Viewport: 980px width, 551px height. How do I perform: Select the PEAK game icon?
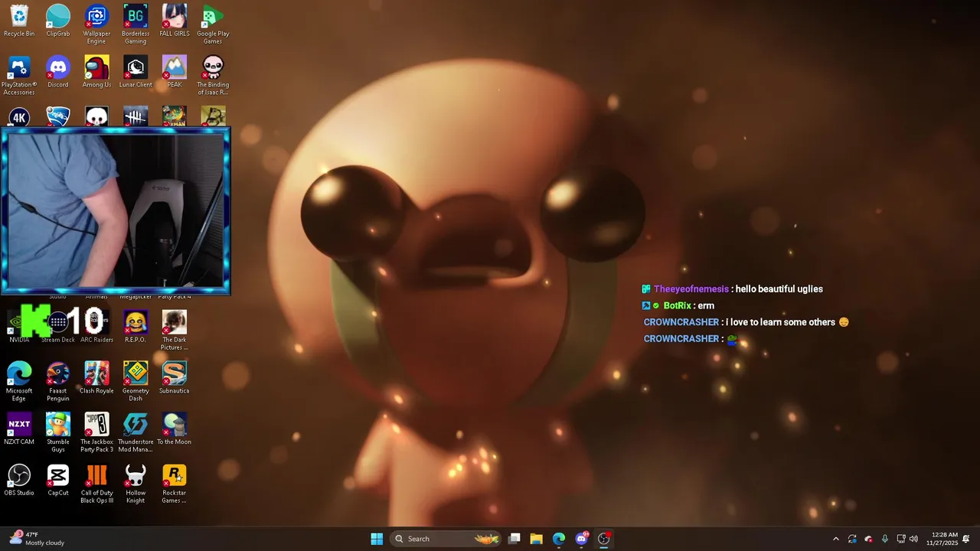coord(175,72)
